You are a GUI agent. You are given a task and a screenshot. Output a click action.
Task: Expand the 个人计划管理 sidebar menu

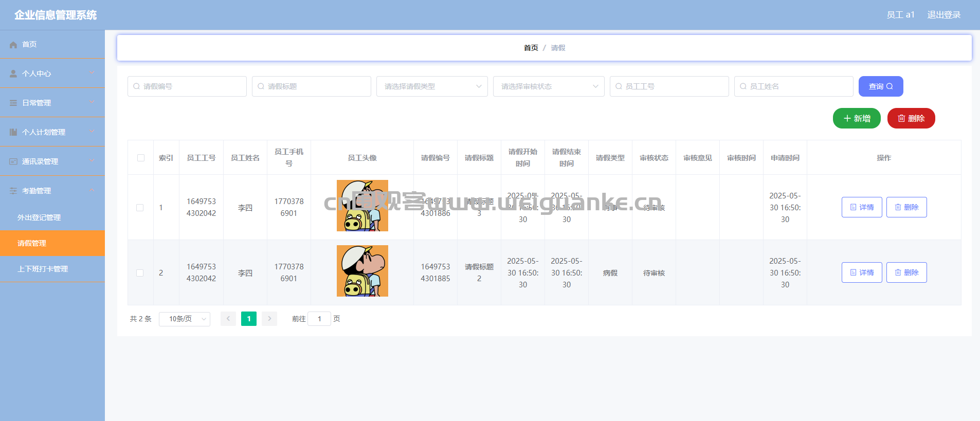(52, 132)
